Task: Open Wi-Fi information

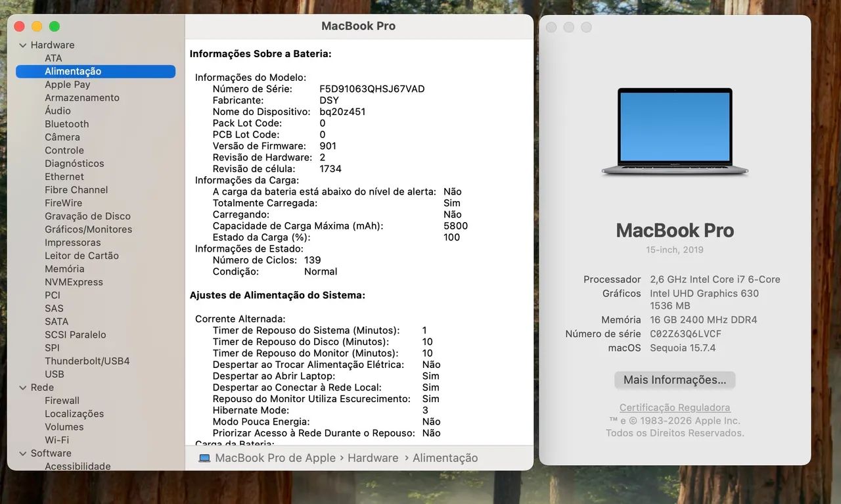Action: click(58, 440)
